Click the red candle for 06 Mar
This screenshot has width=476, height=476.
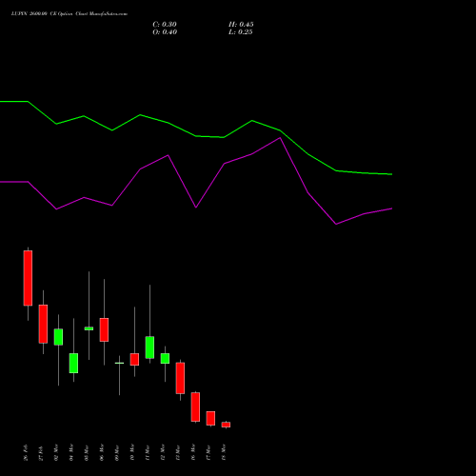click(104, 329)
